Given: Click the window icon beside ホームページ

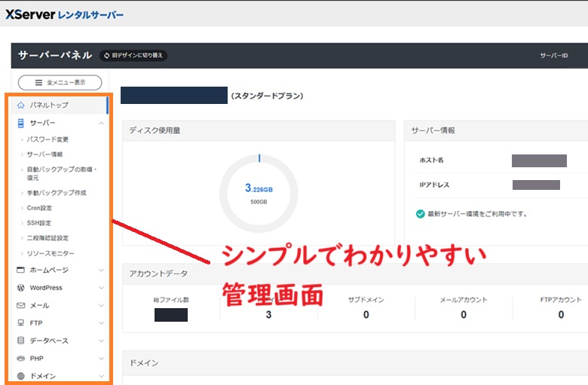Looking at the screenshot, I should [21, 270].
